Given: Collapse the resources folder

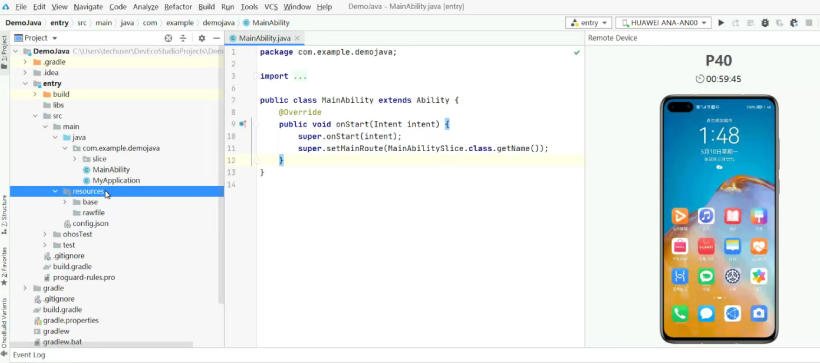Looking at the screenshot, I should [55, 191].
